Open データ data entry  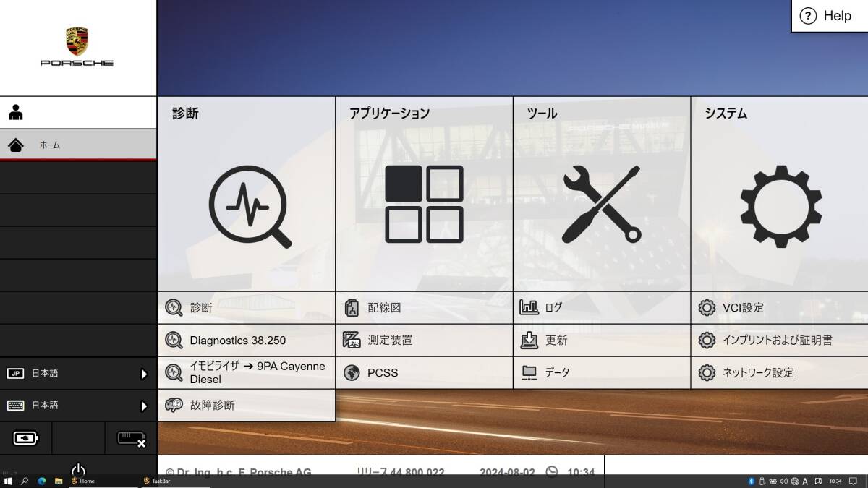pyautogui.click(x=602, y=372)
